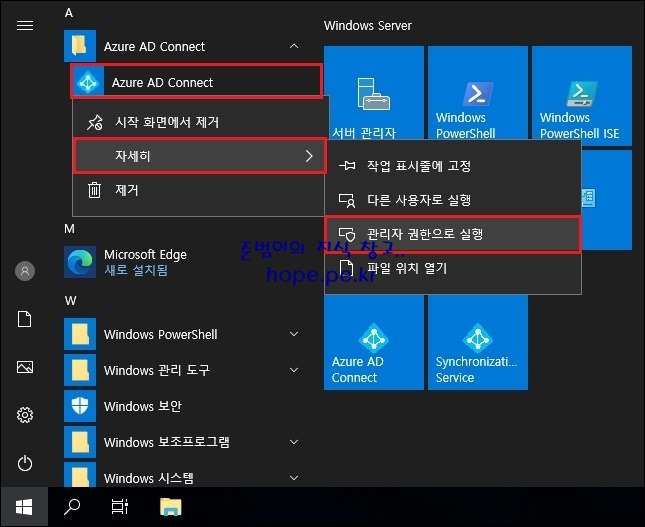Open Documents from the Start sidebar
The image size is (645, 527).
[25, 319]
